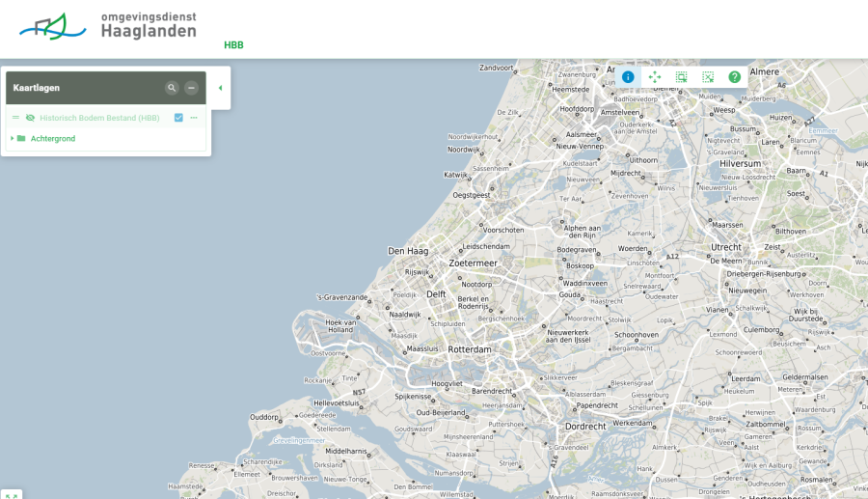Activate the blue info identify tool
Viewport: 868px width, 499px height.
click(x=628, y=77)
